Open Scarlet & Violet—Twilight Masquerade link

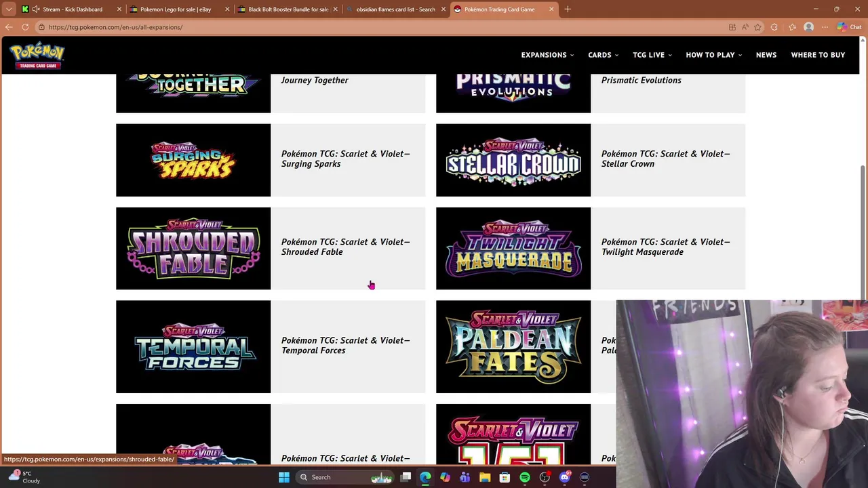tap(666, 247)
